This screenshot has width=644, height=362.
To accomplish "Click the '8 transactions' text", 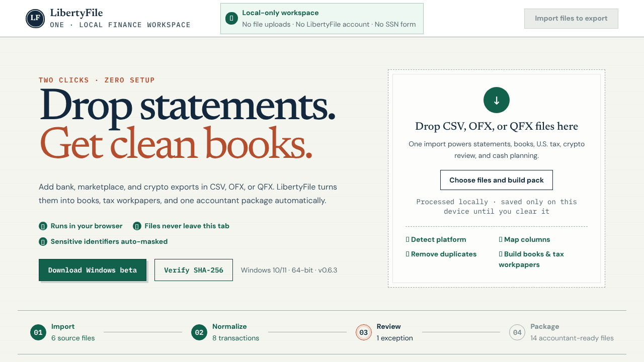I will click(x=235, y=338).
